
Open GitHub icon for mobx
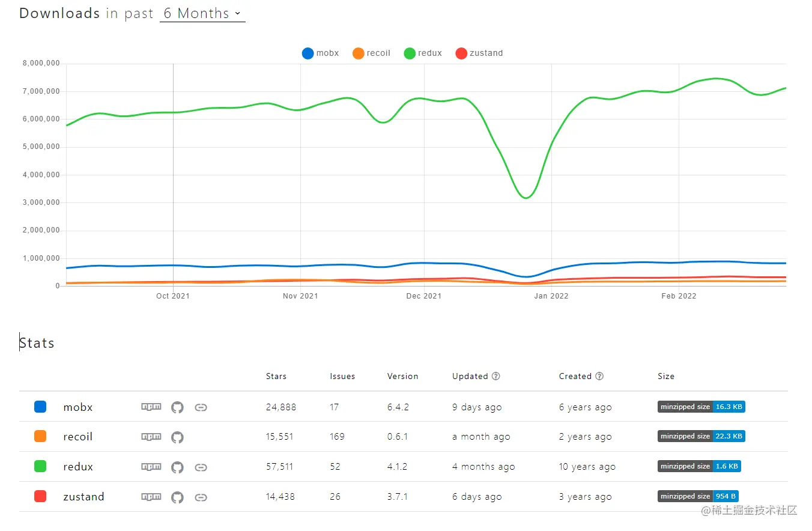177,407
